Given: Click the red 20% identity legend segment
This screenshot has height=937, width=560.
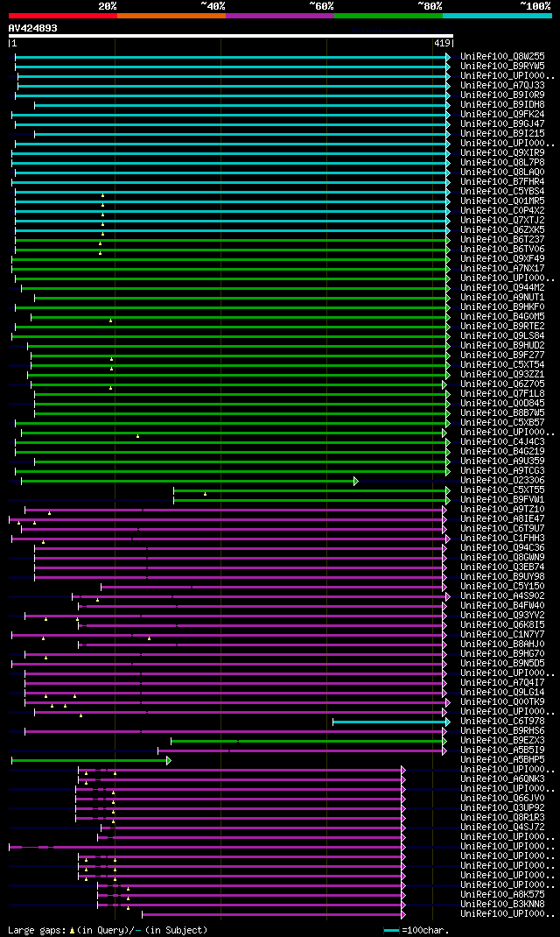Looking at the screenshot, I should tap(63, 16).
